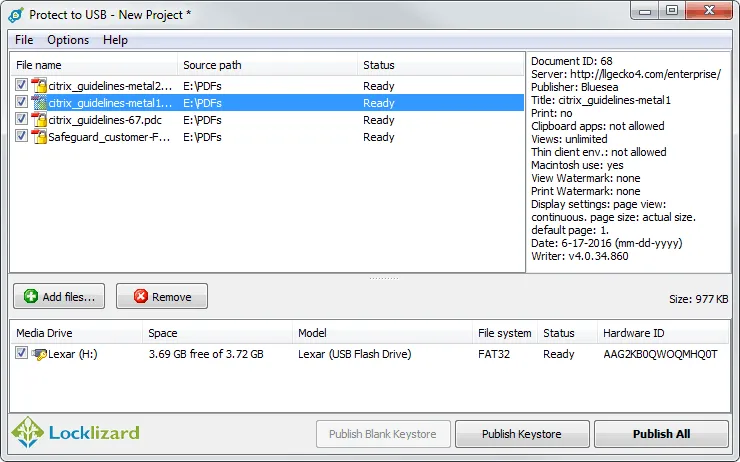Screen dimensions: 740x462
Task: Uncheck the citrix_guidelines-metal1 file checkbox
Action: point(21,102)
